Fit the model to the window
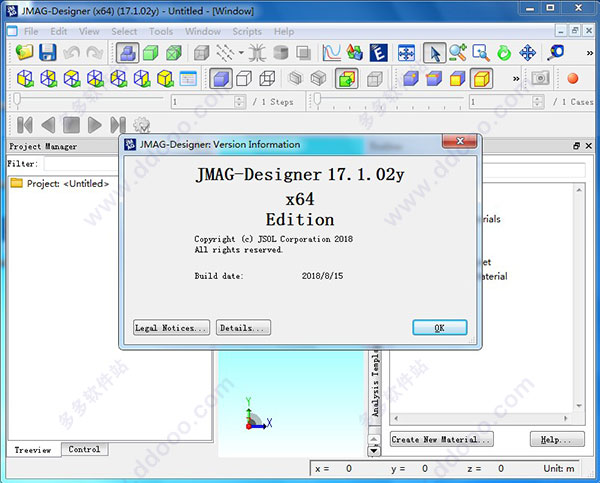 coord(406,53)
